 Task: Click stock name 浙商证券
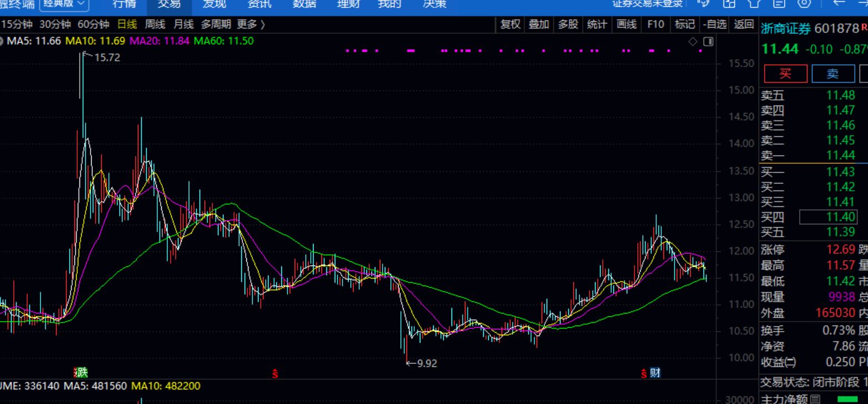click(786, 29)
